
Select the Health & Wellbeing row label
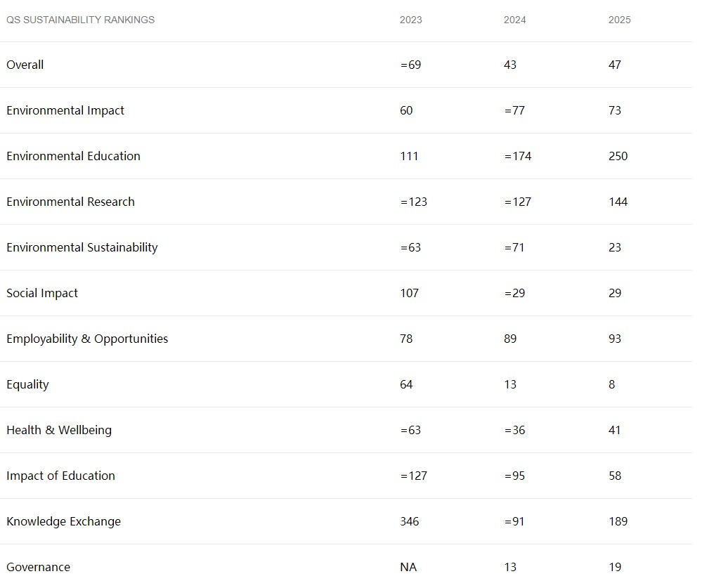click(x=59, y=430)
